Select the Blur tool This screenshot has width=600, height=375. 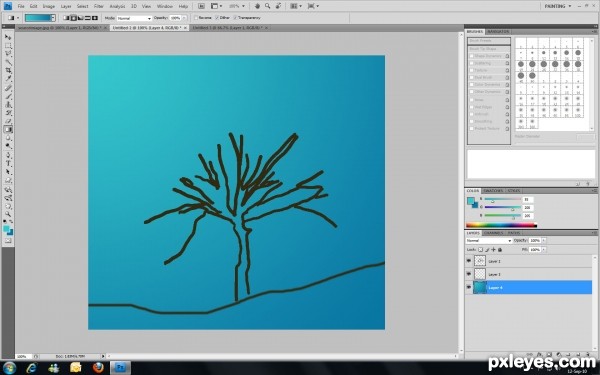[x=8, y=138]
